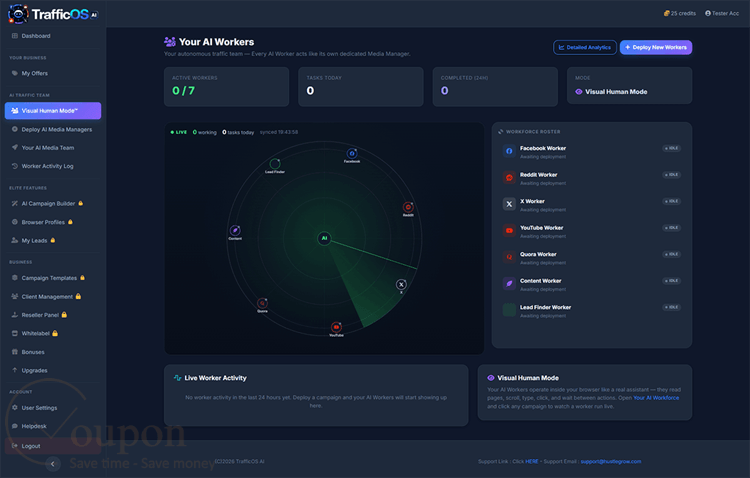Click the Detailed Analytics button

[x=585, y=47]
